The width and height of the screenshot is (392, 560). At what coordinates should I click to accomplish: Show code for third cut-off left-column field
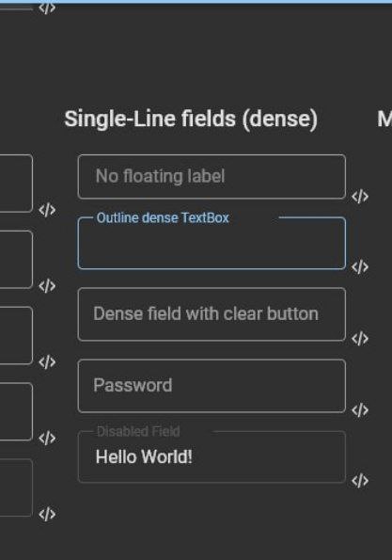tap(47, 362)
